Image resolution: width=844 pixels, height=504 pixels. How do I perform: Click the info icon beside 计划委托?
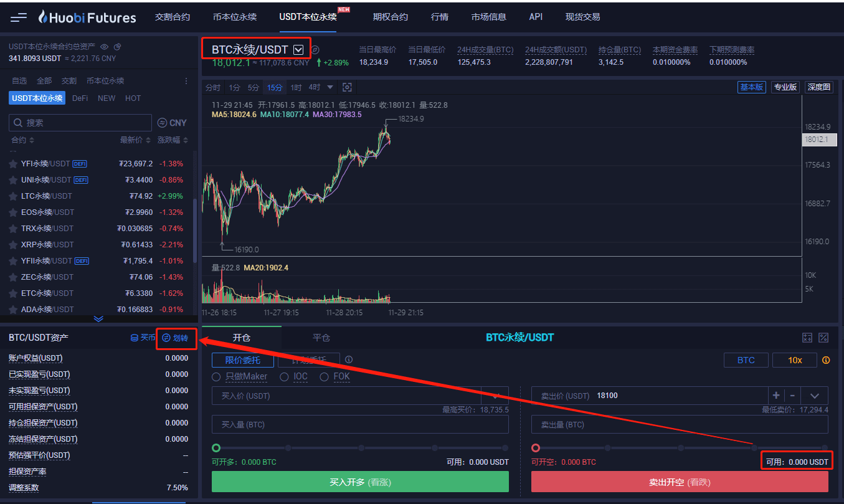(349, 359)
